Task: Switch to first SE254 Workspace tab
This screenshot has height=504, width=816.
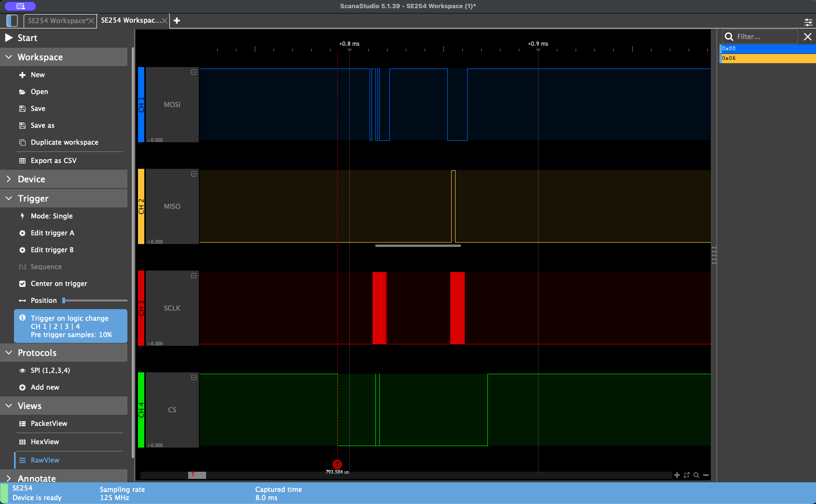Action: (56, 21)
